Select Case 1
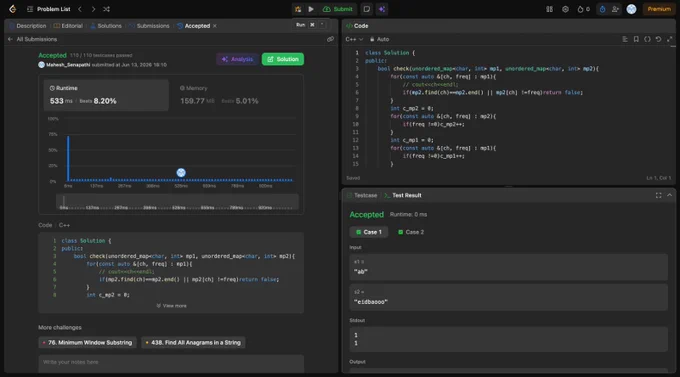Screen dimensions: 680x377 (369, 232)
